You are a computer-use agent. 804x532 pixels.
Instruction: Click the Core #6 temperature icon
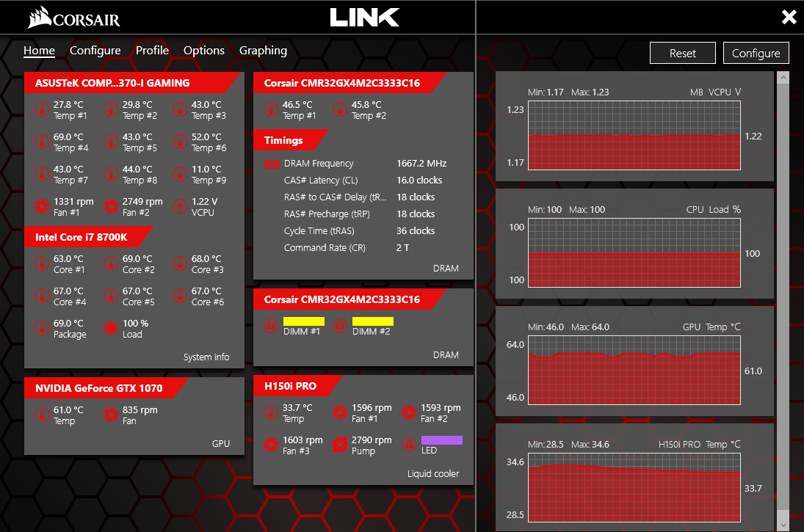pyautogui.click(x=179, y=296)
